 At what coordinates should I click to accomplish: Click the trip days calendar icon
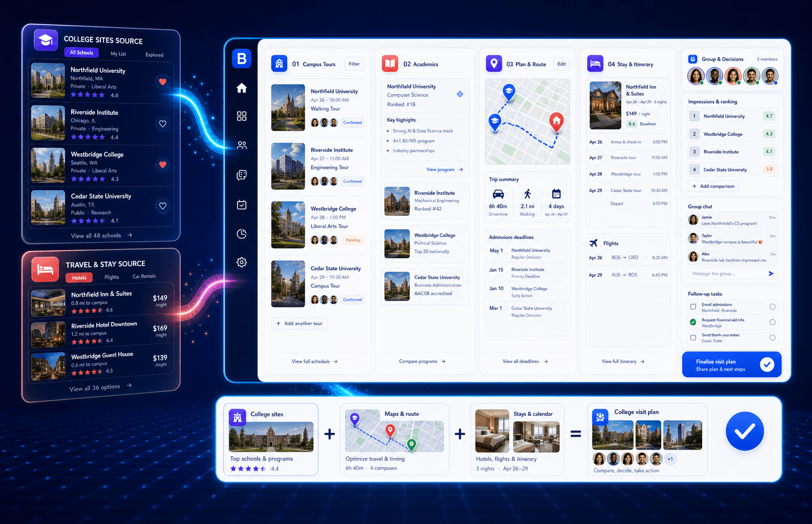click(x=556, y=194)
